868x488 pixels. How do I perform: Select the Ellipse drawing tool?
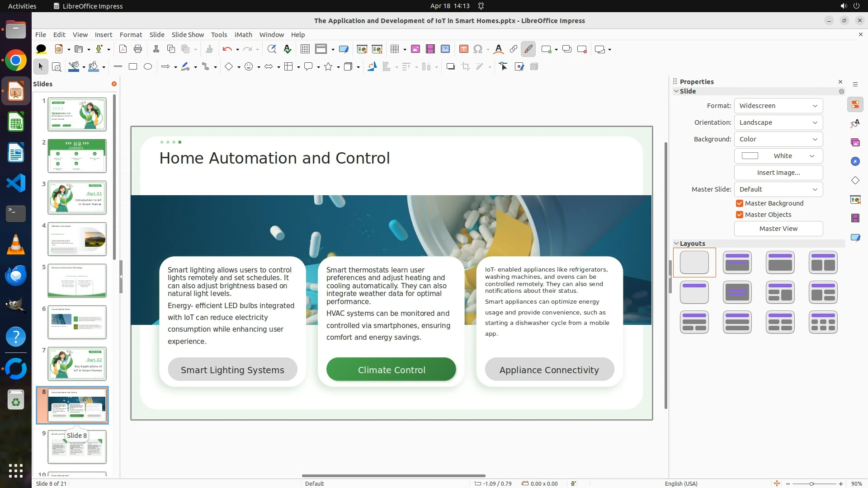click(148, 67)
